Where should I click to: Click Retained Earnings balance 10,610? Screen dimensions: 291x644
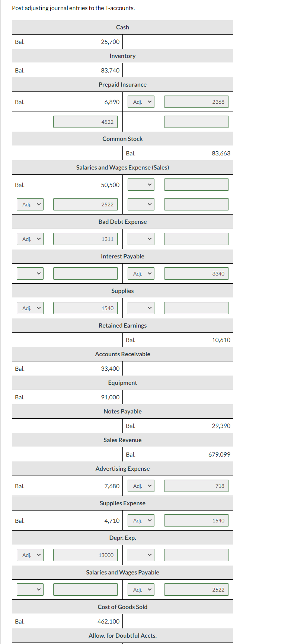coord(221,340)
